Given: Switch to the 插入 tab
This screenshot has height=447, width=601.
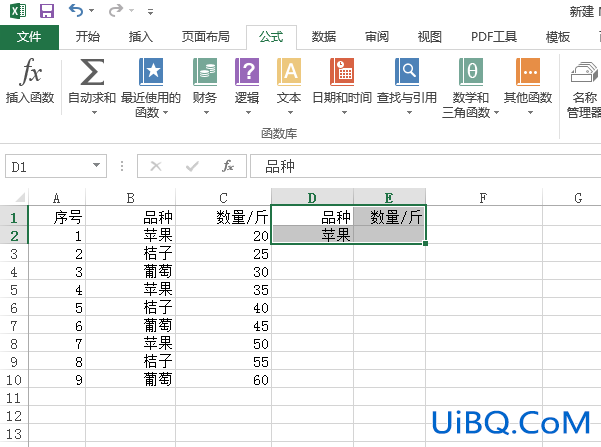Looking at the screenshot, I should coord(141,37).
